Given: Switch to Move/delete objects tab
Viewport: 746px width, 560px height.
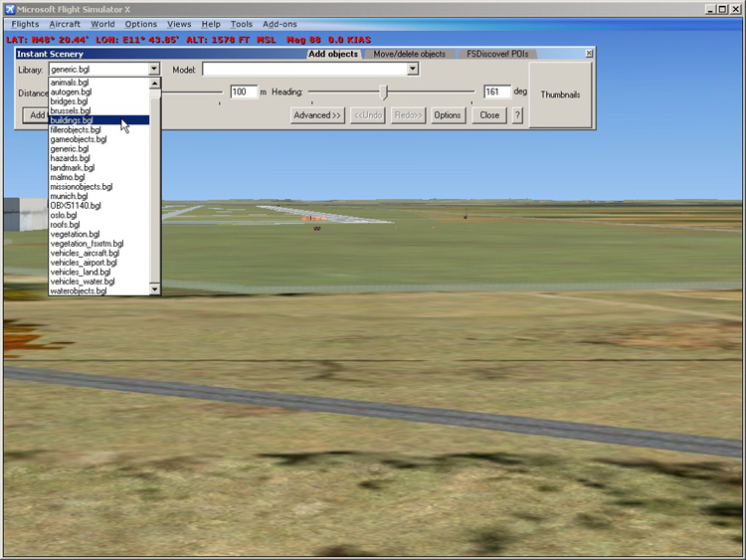Looking at the screenshot, I should [x=409, y=55].
